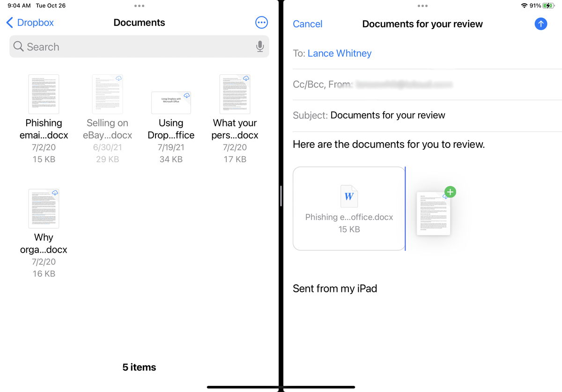Tap the 'Documents for your review' compose title
Viewport: 562px width, 392px height.
tap(422, 24)
